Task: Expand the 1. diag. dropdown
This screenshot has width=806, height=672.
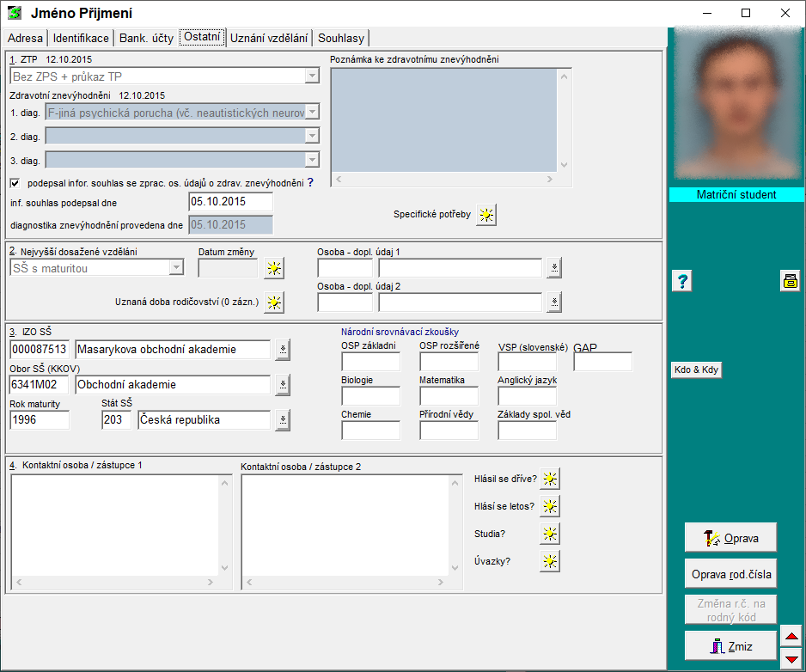Action: pyautogui.click(x=312, y=112)
